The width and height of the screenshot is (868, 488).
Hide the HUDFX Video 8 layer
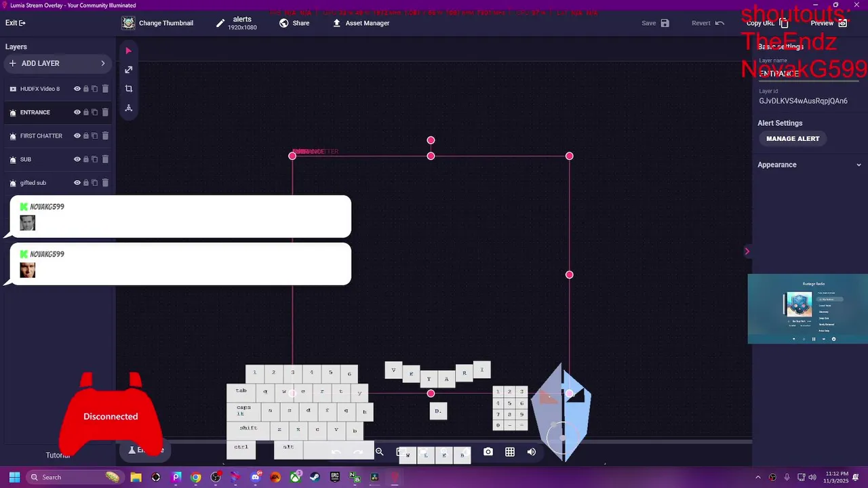[77, 89]
